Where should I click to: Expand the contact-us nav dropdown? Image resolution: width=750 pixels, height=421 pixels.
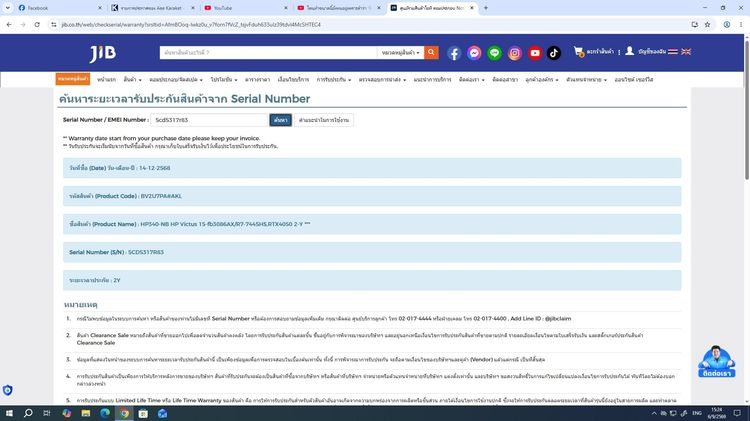pyautogui.click(x=472, y=79)
